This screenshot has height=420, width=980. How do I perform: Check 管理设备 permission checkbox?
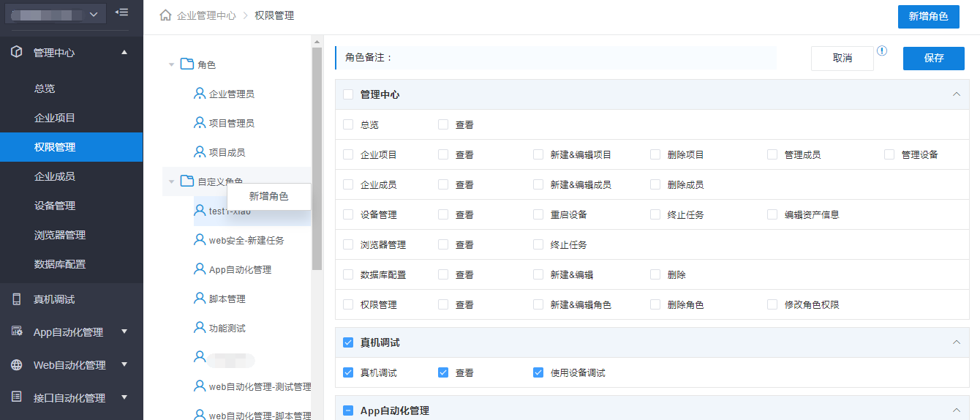point(889,154)
